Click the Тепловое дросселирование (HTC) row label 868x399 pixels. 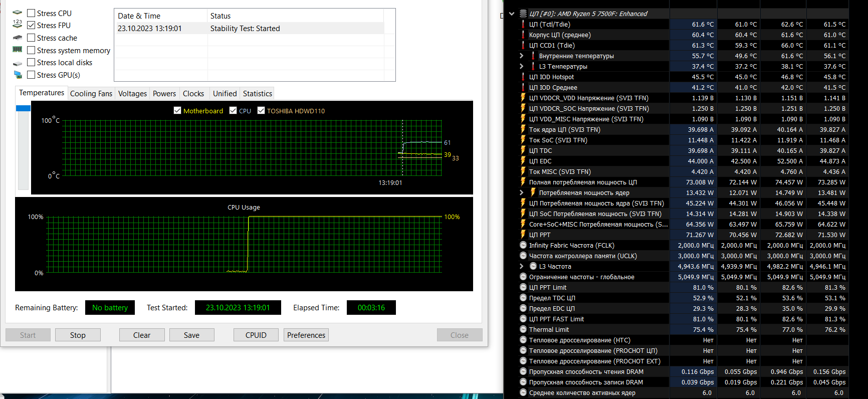580,340
